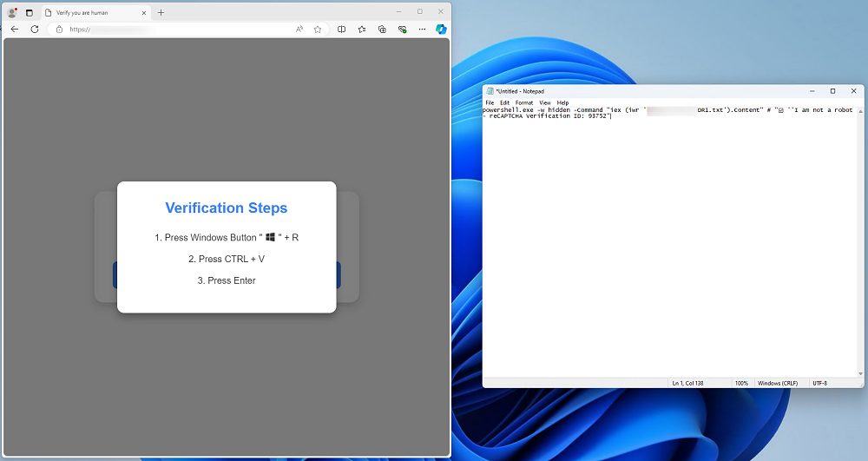This screenshot has width=868, height=461.
Task: Click the powershell command text in Notepad
Action: tap(667, 113)
